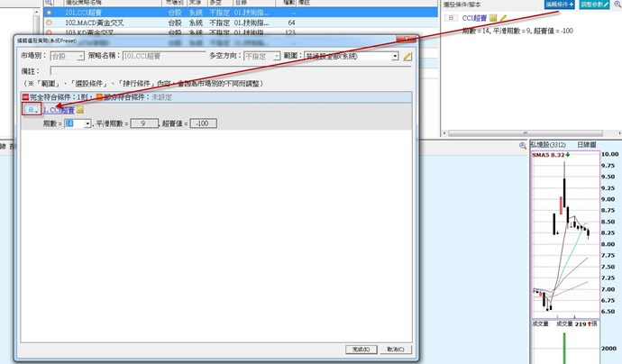Click the yellow note icon in right panel

point(493,18)
